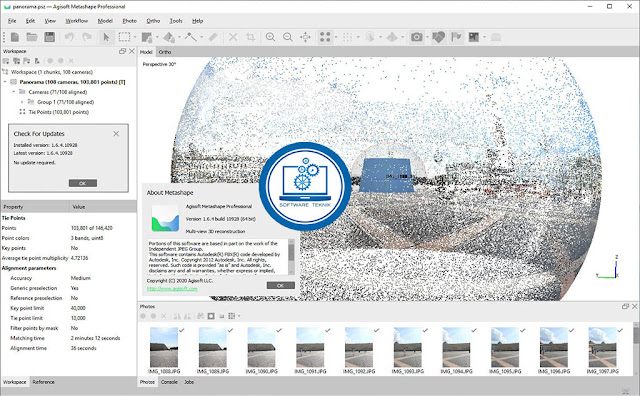Click the Add Chunk icon in Workspace toolbar
Image resolution: width=640 pixels, height=396 pixels.
tap(6, 61)
